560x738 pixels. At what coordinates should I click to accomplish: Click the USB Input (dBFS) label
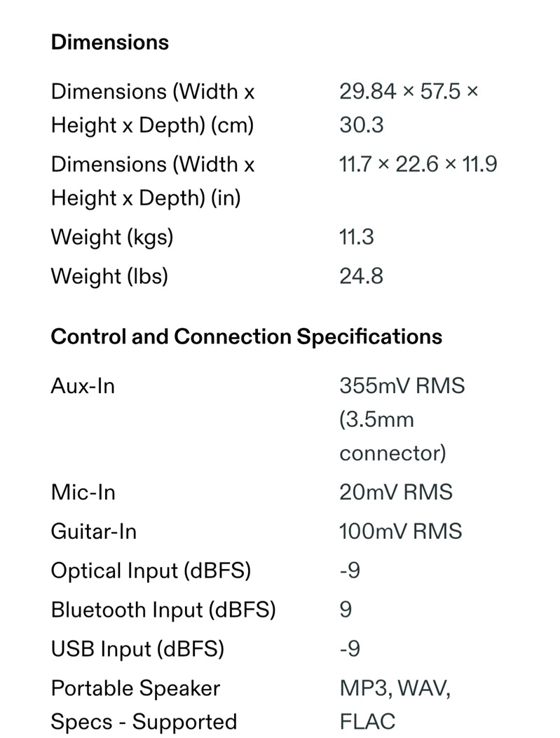coord(137,648)
